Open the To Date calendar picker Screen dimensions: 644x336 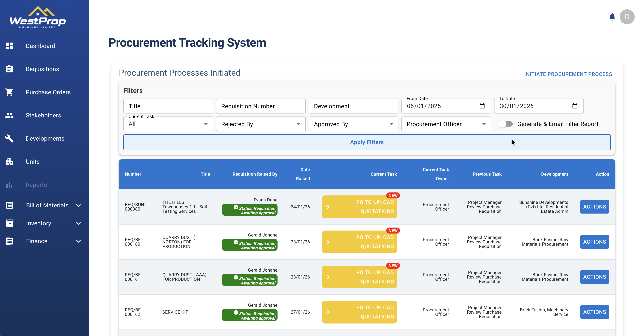tap(575, 106)
